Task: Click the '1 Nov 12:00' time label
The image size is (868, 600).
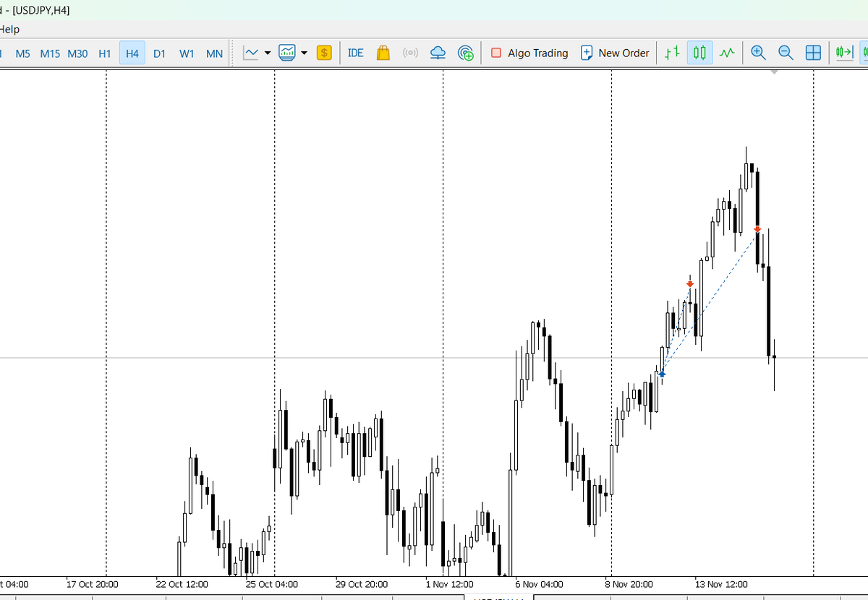Action: tap(450, 584)
